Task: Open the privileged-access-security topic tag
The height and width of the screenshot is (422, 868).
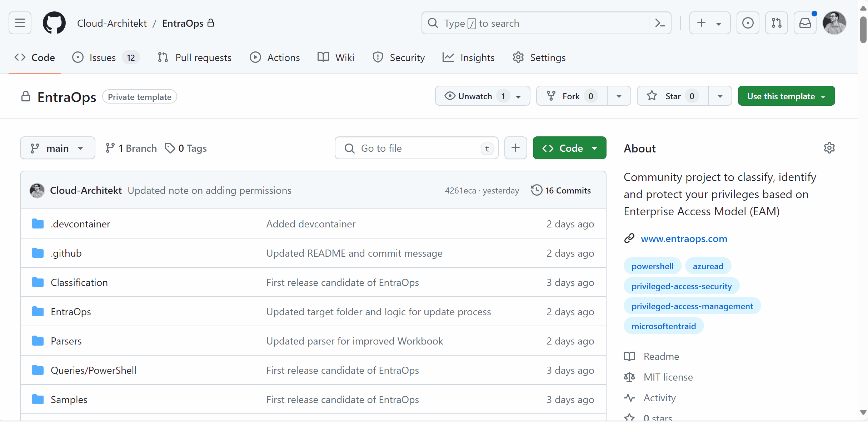Action: (682, 286)
